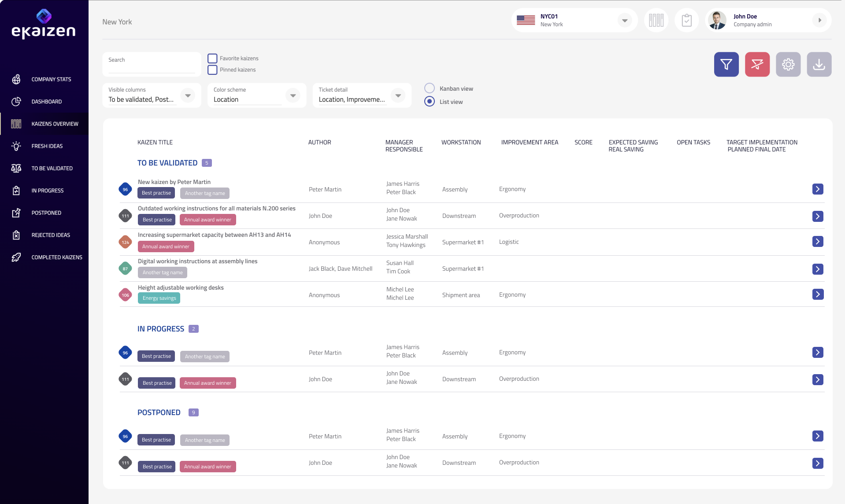Click the kanban columns icon in header
The height and width of the screenshot is (504, 845).
tap(656, 20)
